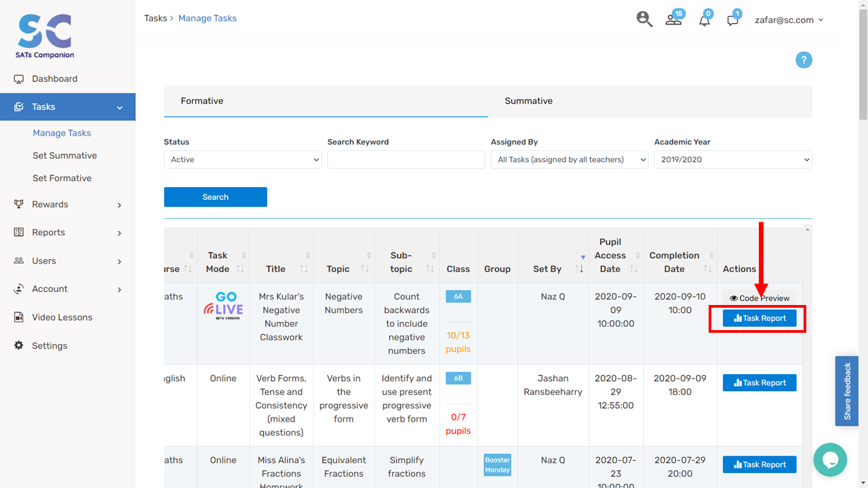Click the table scrollbar up arrow
The width and height of the screenshot is (868, 488).
click(x=807, y=230)
